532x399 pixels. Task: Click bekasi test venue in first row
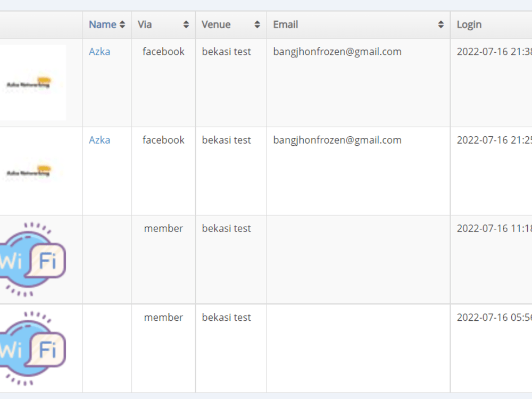(226, 52)
